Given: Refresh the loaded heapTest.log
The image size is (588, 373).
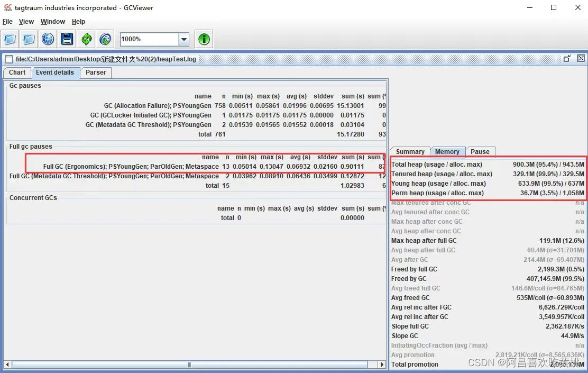Looking at the screenshot, I should click(x=85, y=39).
